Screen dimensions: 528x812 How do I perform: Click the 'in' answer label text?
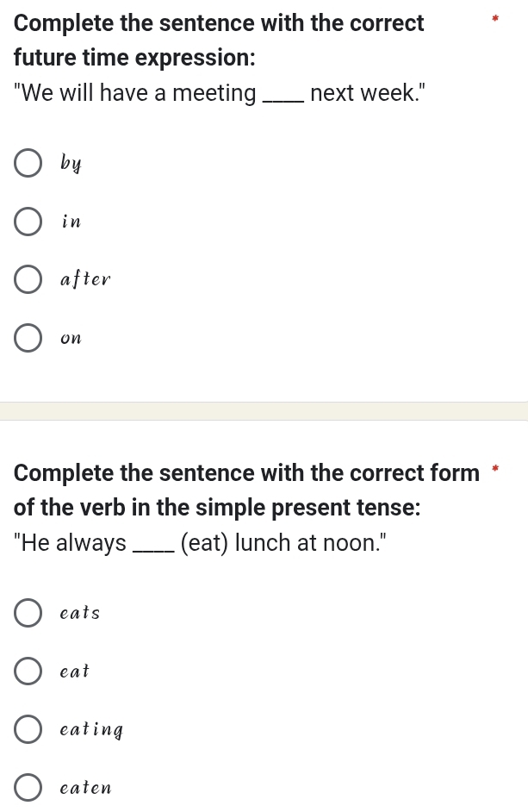[71, 222]
